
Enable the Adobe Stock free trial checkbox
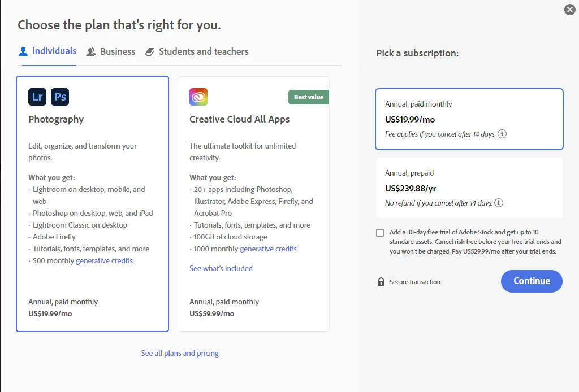380,233
